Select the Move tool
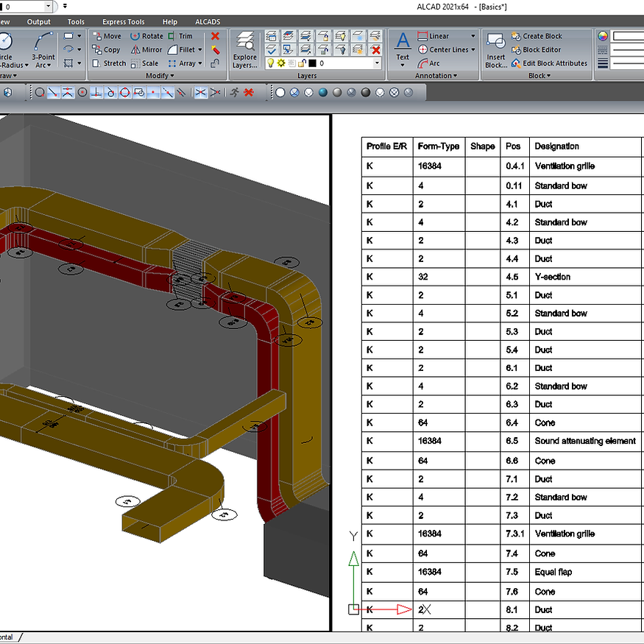Image resolution: width=644 pixels, height=644 pixels. [107, 36]
